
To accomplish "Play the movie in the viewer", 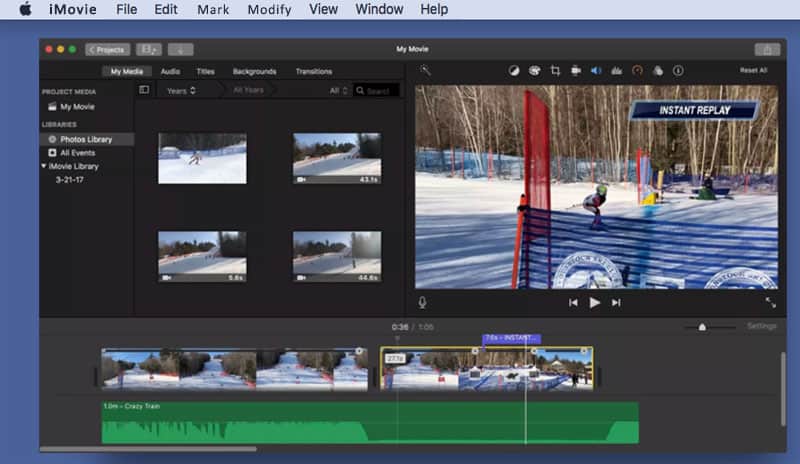I will click(594, 303).
